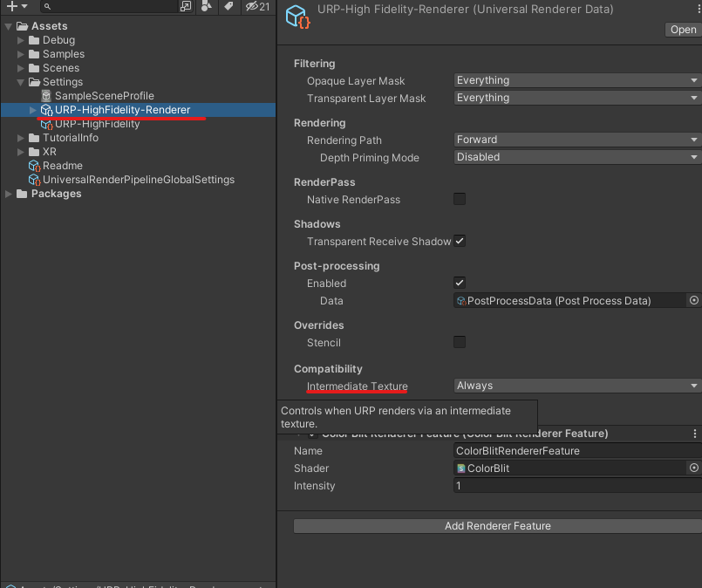The height and width of the screenshot is (588, 702).
Task: Click the URP renderer icon in Inspector header
Action: pos(297,17)
